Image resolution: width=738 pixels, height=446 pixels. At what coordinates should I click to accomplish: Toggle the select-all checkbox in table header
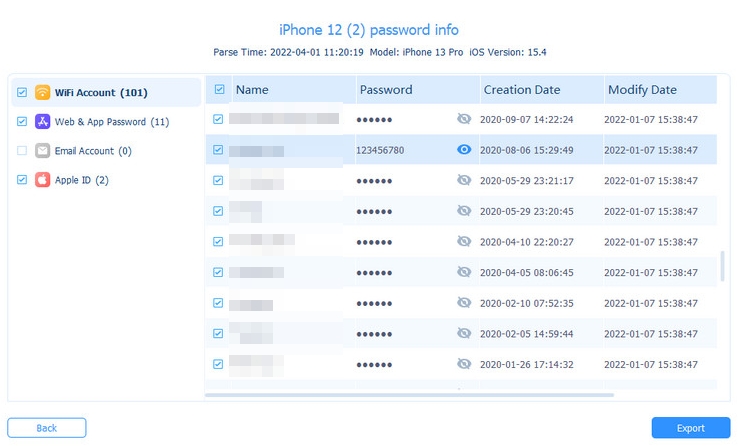click(219, 90)
